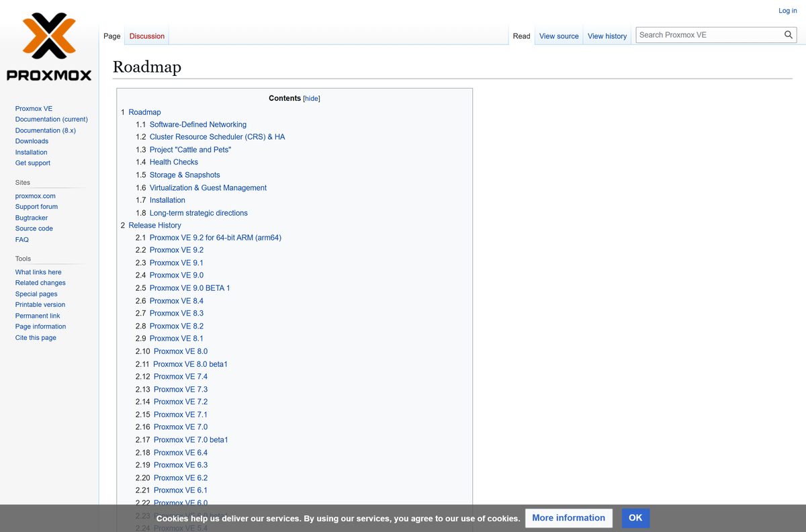The width and height of the screenshot is (806, 532).
Task: Jump to Proxmox VE 7.3 entry
Action: click(181, 390)
